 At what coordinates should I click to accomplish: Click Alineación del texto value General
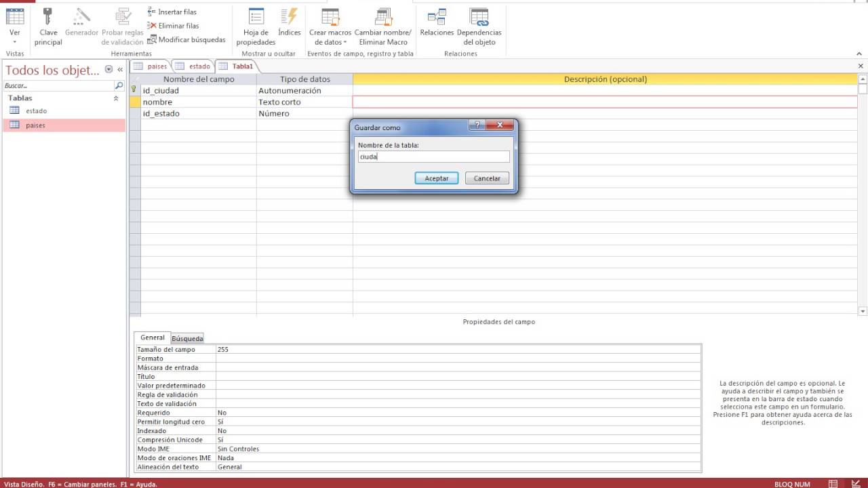pos(458,467)
